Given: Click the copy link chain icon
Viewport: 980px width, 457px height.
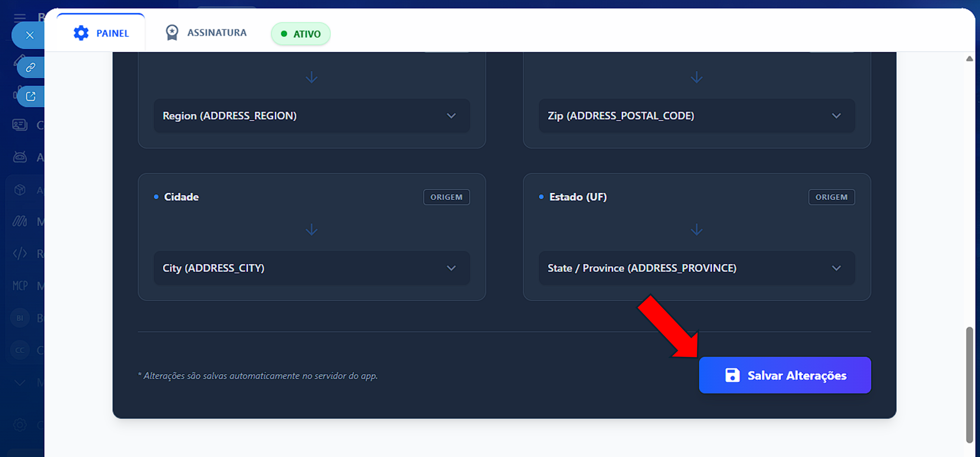Looking at the screenshot, I should pos(31,67).
